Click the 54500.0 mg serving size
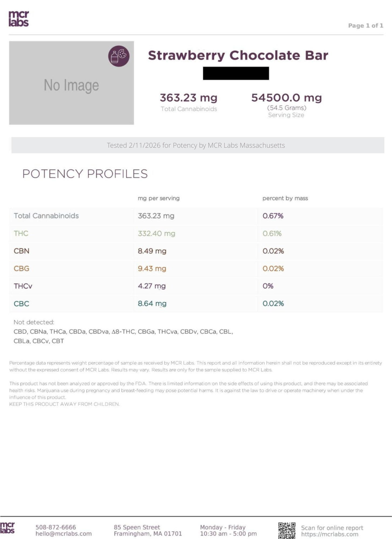 pos(286,98)
